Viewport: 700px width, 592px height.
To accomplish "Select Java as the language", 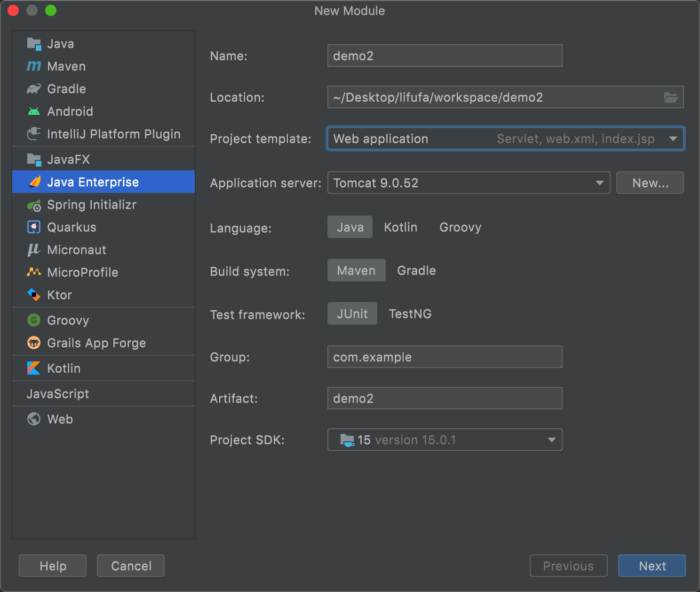I will tap(350, 227).
